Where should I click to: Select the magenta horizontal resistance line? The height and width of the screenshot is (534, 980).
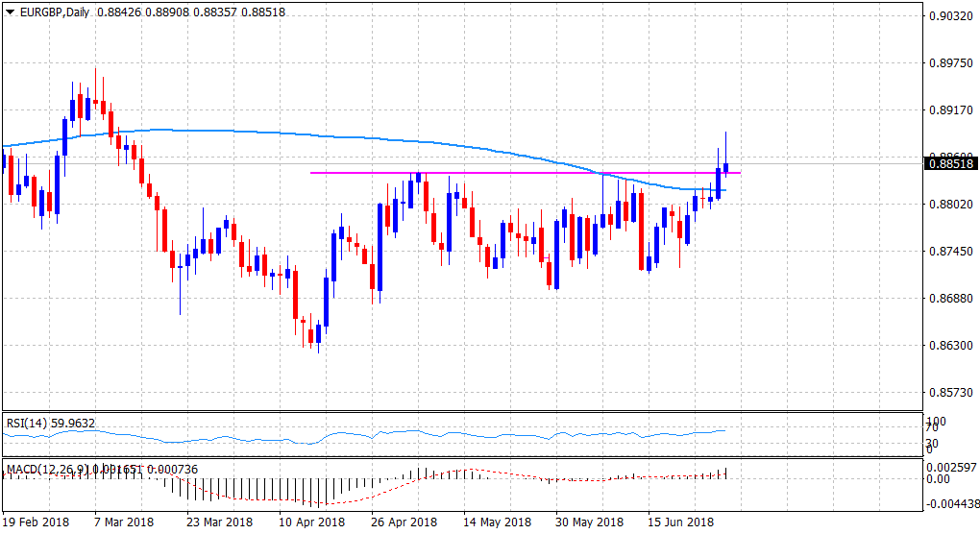click(480, 173)
